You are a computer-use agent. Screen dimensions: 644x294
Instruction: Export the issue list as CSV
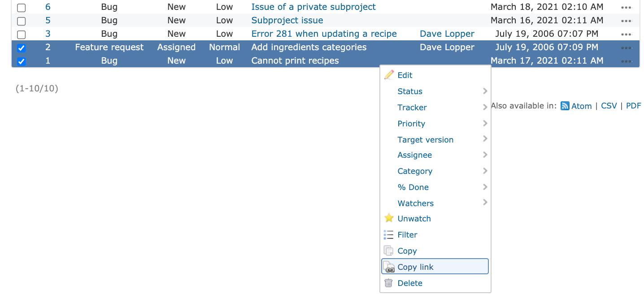tap(609, 106)
